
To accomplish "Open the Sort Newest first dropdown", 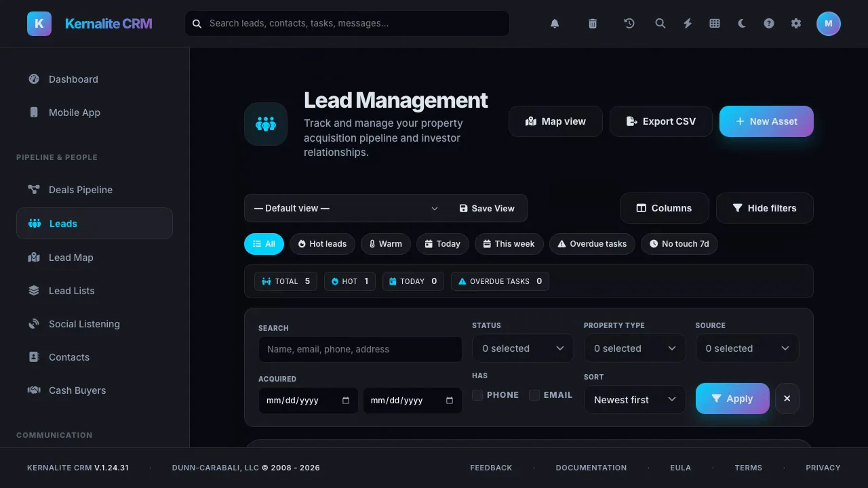I will pos(635,400).
